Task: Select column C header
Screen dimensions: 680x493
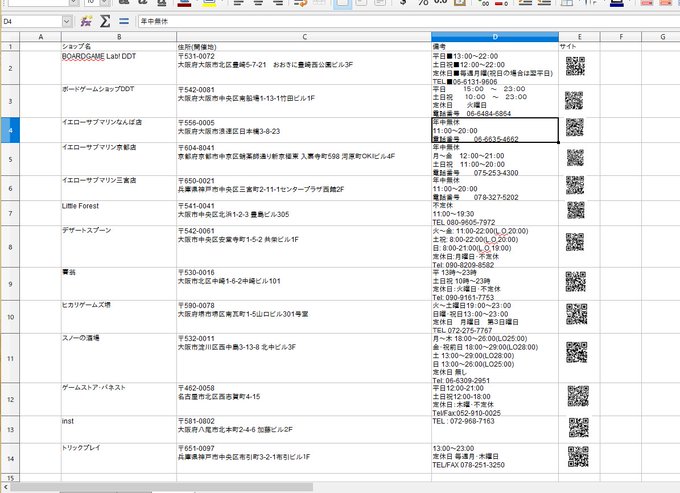Action: coord(304,37)
